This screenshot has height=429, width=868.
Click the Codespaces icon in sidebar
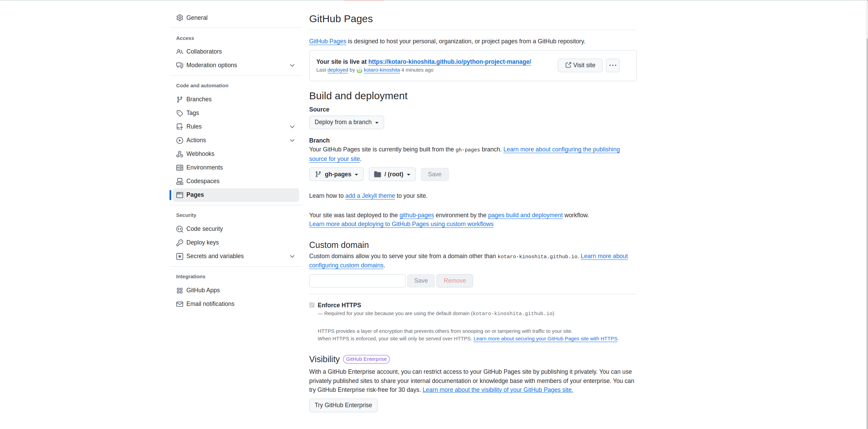pos(180,181)
